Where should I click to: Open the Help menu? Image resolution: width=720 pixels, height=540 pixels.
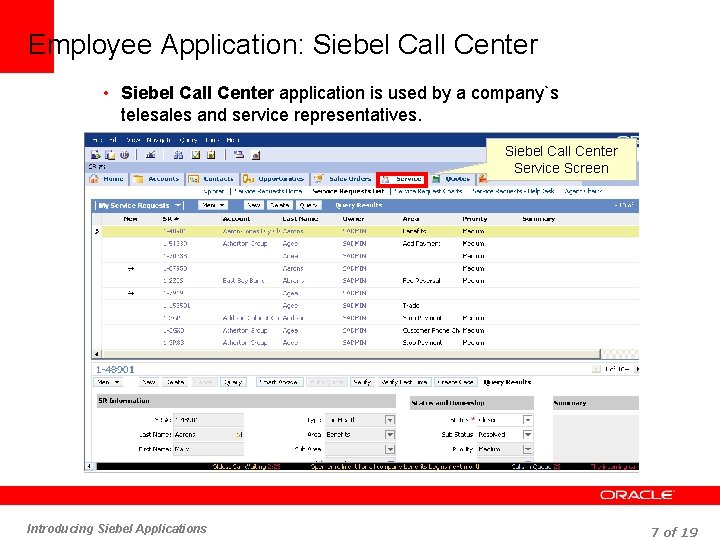(233, 140)
